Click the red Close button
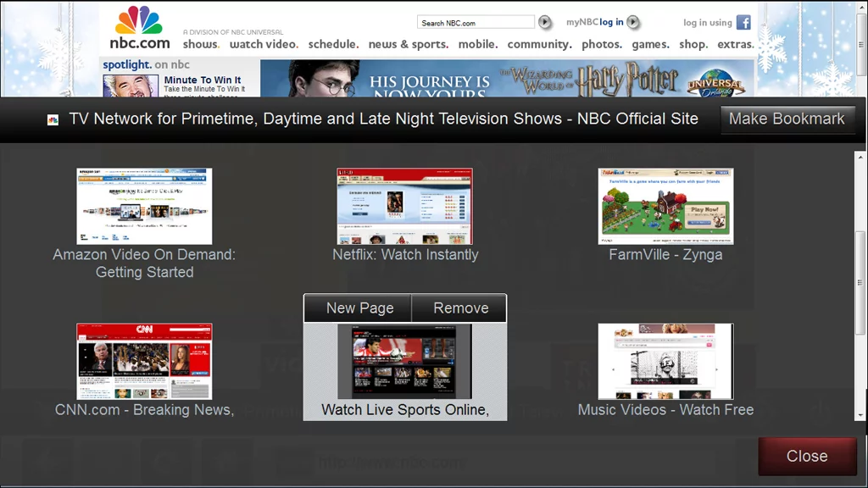This screenshot has height=488, width=868. click(807, 456)
